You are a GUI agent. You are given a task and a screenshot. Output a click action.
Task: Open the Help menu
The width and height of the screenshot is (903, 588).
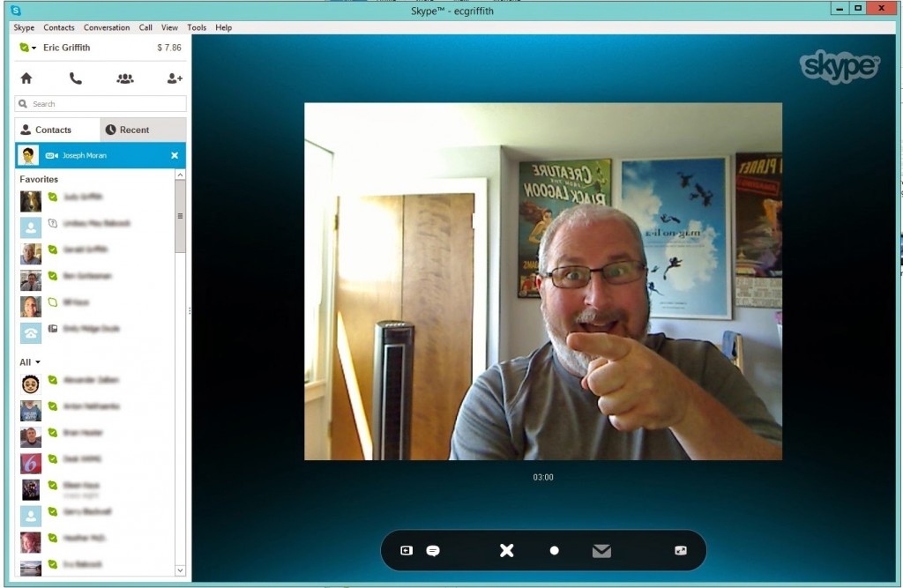223,27
